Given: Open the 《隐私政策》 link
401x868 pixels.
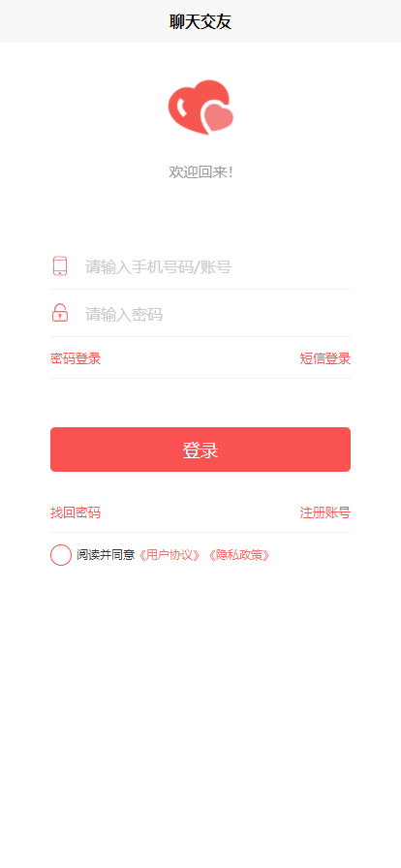Looking at the screenshot, I should tap(239, 555).
